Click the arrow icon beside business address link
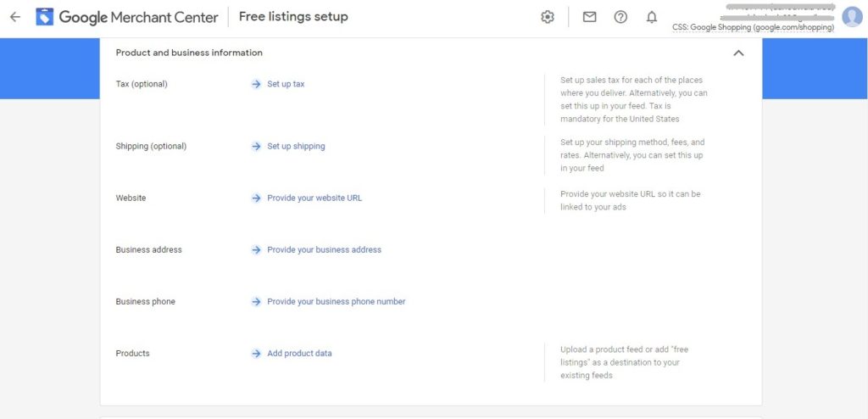The width and height of the screenshot is (868, 419). (x=256, y=250)
